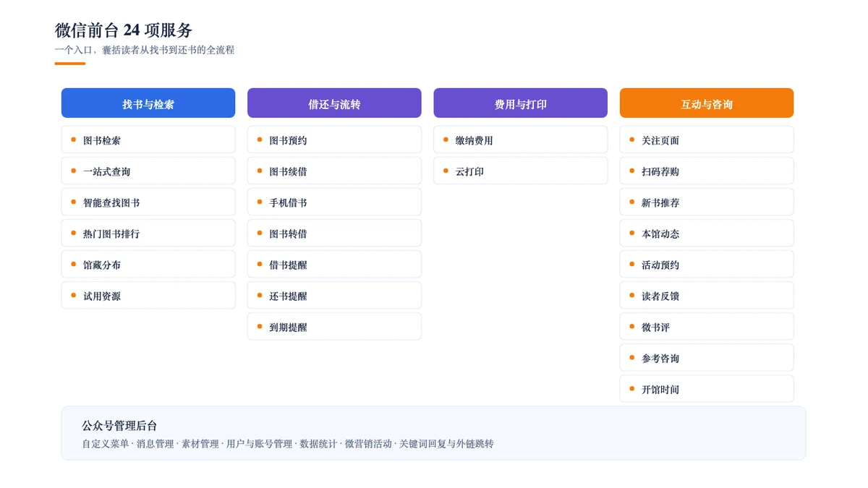
Task: Choose the 图书转借 service item
Action: click(334, 234)
